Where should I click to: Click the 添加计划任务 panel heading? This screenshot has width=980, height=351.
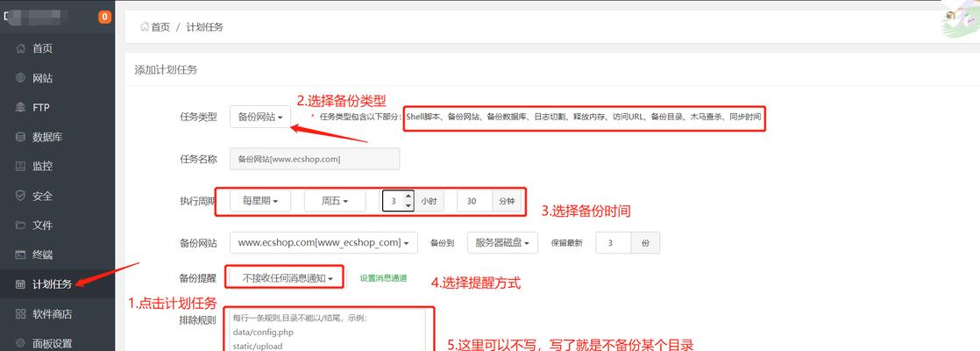[167, 70]
